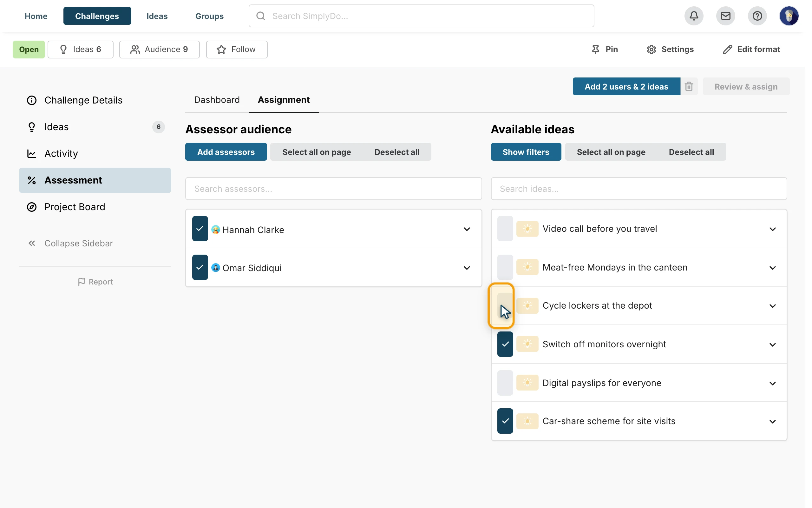Open Challenge Details in sidebar
Screen dimensions: 812x508
tap(95, 100)
